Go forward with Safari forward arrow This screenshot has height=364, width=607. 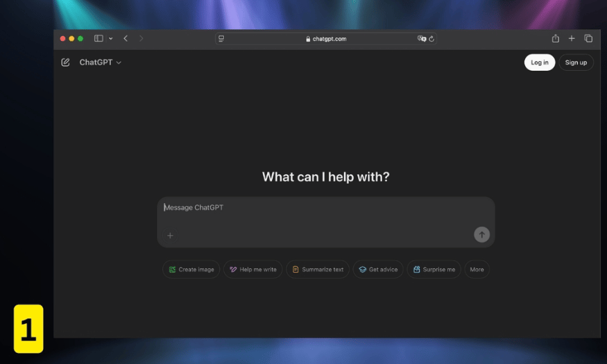pos(141,38)
